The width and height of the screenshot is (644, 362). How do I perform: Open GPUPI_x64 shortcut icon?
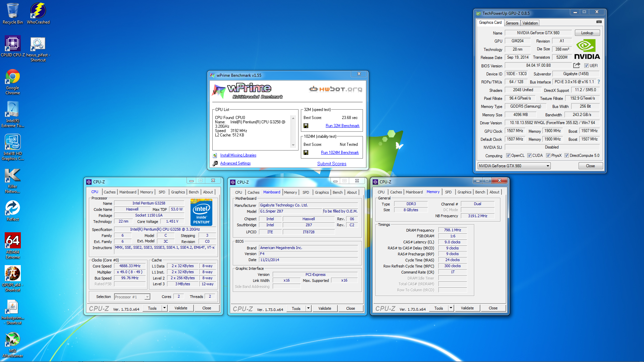pyautogui.click(x=13, y=279)
